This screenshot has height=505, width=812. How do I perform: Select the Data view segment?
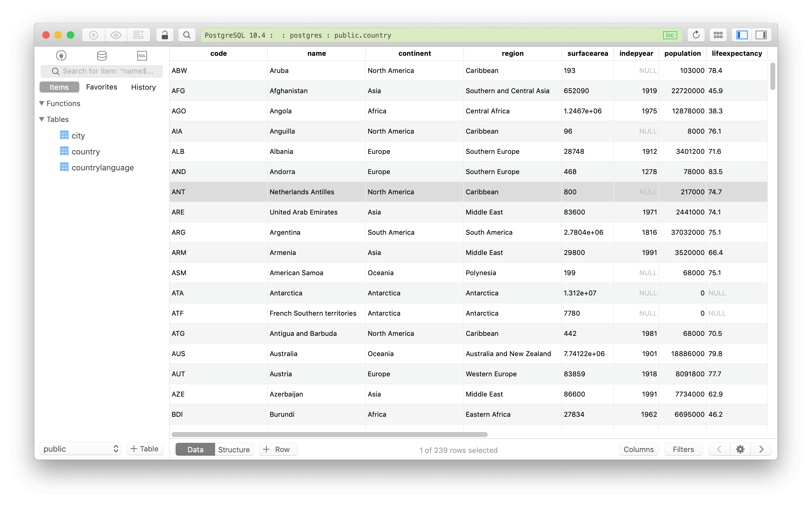(195, 450)
